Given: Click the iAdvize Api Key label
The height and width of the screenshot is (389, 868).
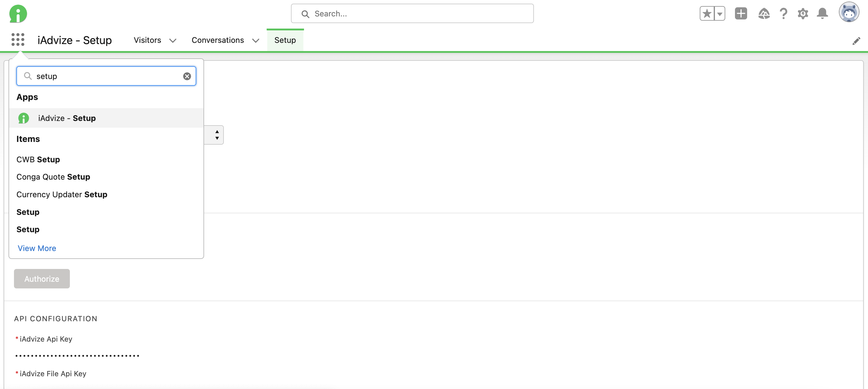Looking at the screenshot, I should coord(46,339).
